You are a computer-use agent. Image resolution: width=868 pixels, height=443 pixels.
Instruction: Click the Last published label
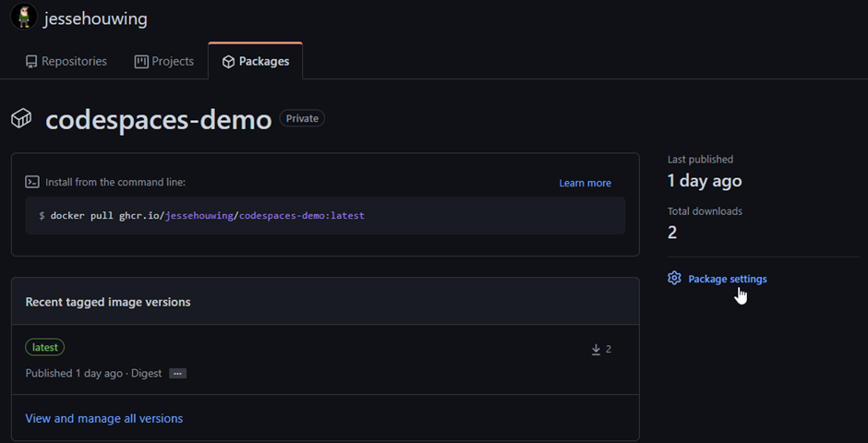tap(700, 160)
